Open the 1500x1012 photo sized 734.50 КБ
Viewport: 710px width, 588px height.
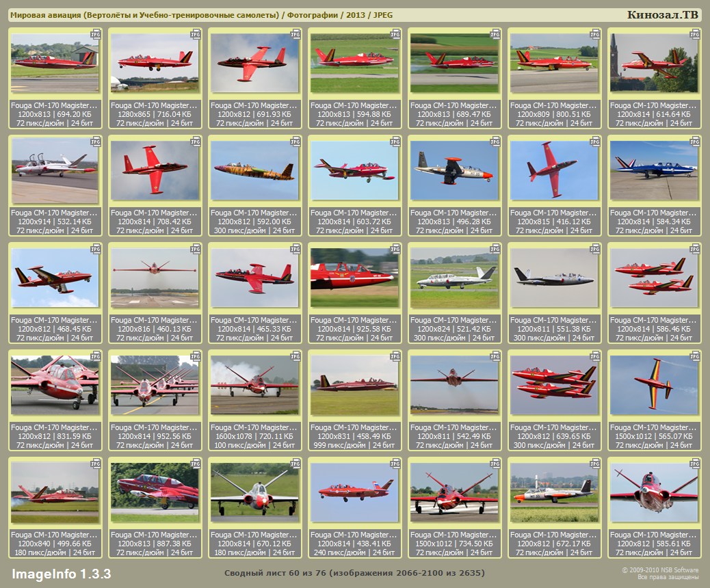click(x=453, y=492)
